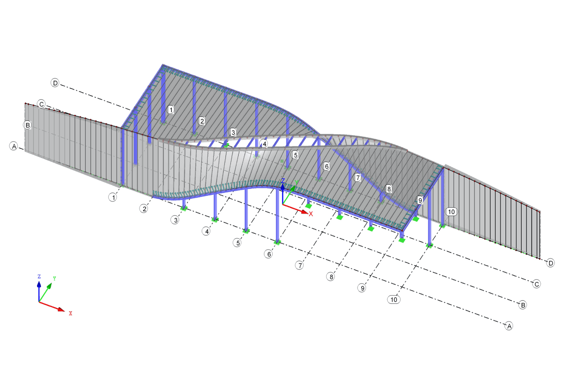565x392 pixels.
Task: Select grid bubble B beside the left wall panel
Action: click(28, 125)
